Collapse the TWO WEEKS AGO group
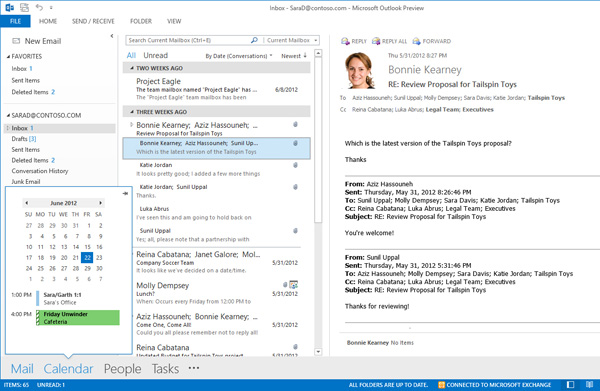The image size is (600, 391). click(x=132, y=68)
